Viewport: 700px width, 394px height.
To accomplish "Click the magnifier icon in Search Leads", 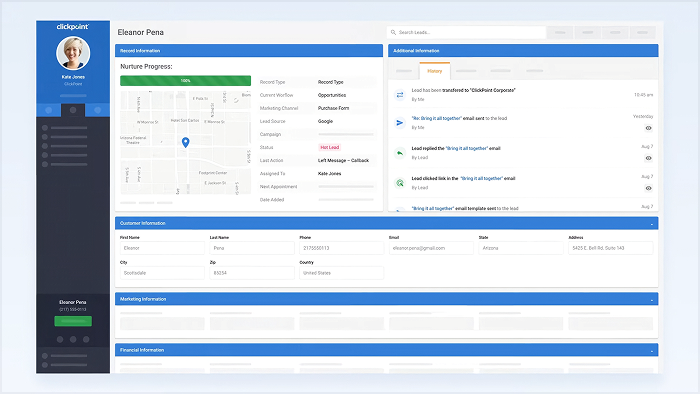I will pyautogui.click(x=393, y=32).
